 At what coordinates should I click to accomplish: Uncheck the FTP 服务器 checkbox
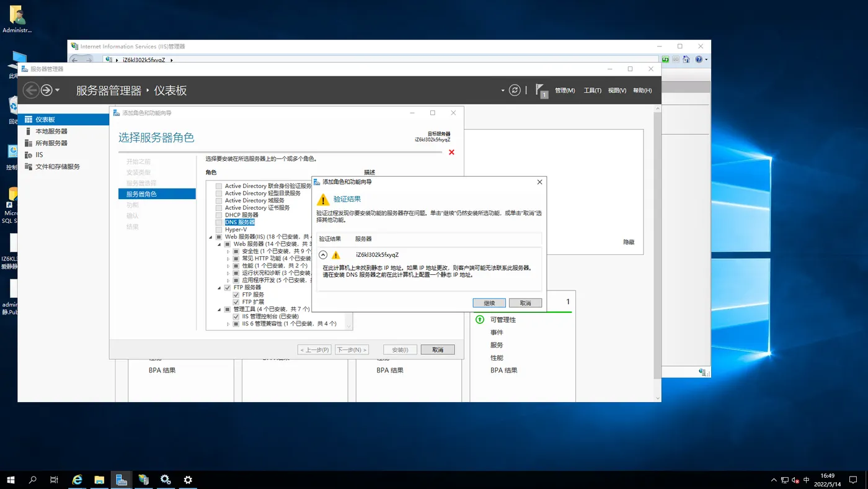pos(227,287)
